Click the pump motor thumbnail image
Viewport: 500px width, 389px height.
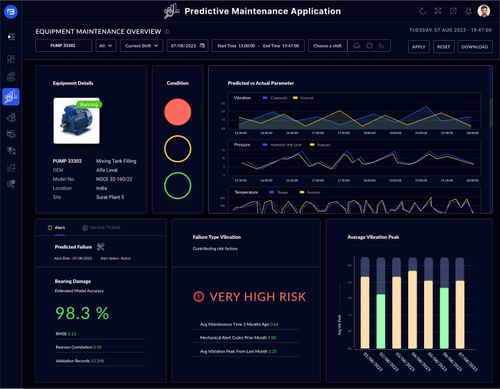(x=76, y=121)
